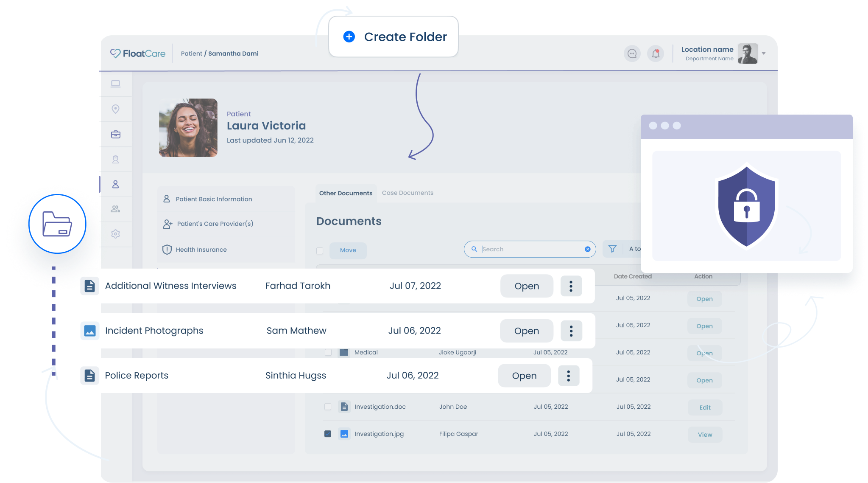The width and height of the screenshot is (868, 483).
Task: Open Additional Witness Interviews document
Action: (x=527, y=286)
